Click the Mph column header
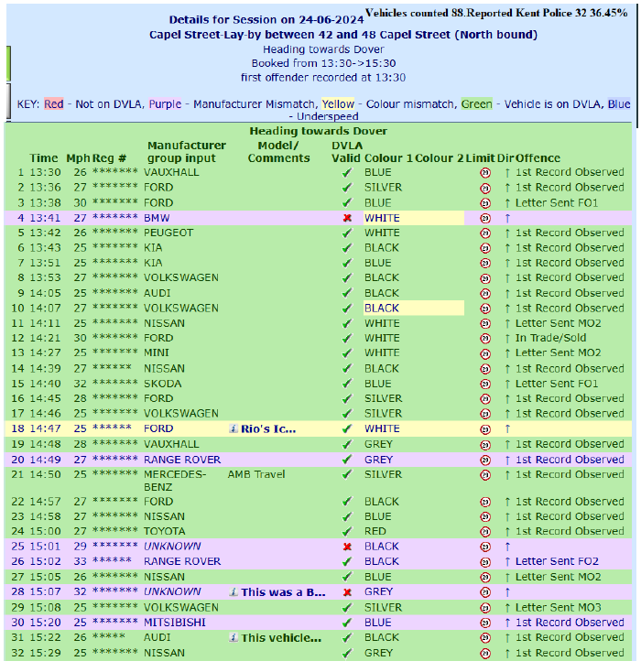Image resolution: width=641 pixels, height=672 pixels. pos(78,158)
